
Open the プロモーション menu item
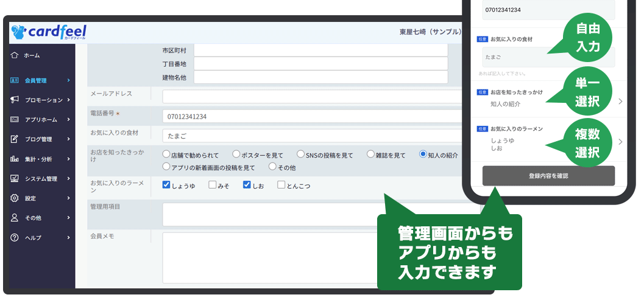(43, 100)
